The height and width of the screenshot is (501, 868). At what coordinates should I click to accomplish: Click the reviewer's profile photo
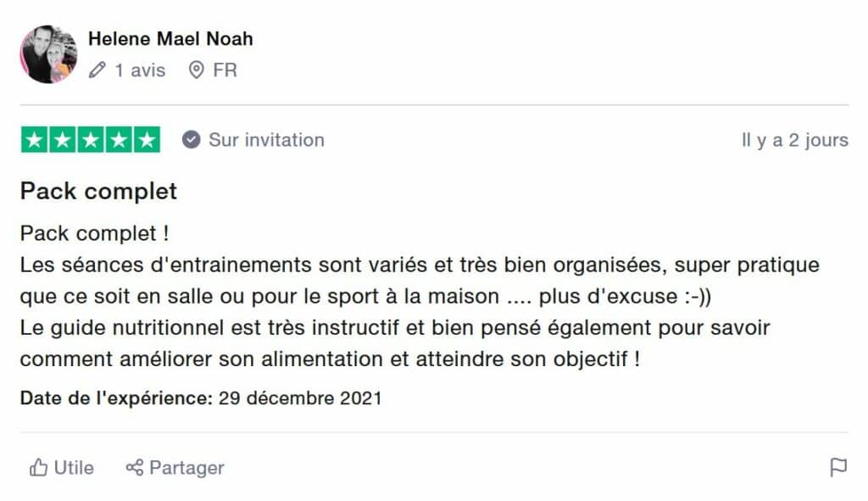tap(48, 54)
